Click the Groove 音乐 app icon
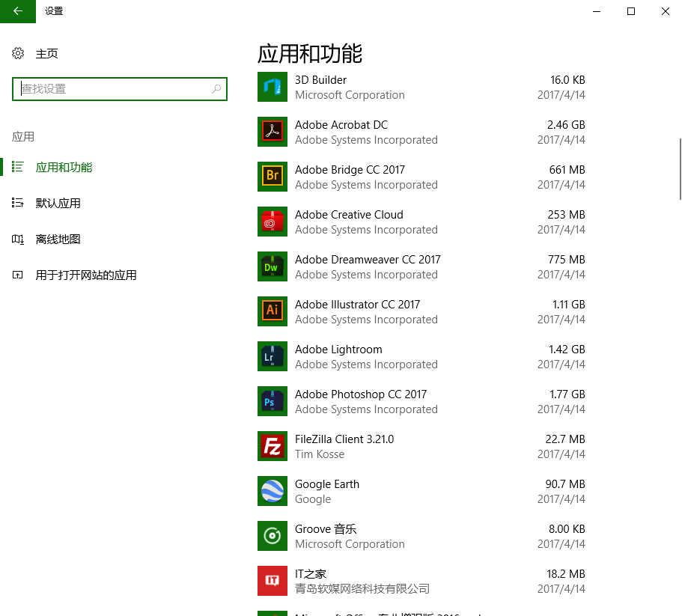 pos(272,536)
